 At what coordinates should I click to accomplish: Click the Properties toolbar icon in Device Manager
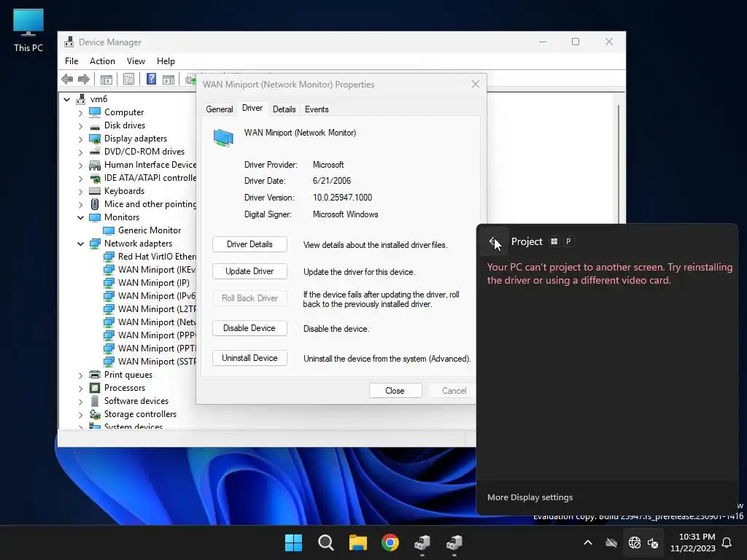[x=128, y=79]
